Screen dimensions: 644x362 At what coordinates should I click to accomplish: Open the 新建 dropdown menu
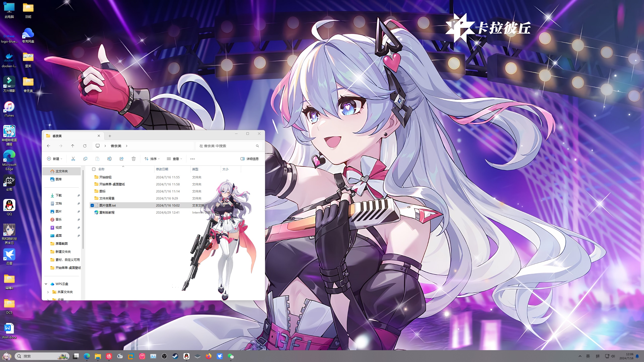[55, 159]
